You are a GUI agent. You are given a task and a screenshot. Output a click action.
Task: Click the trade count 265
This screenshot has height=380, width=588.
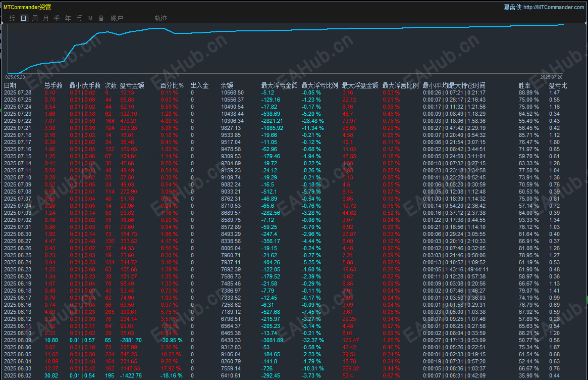click(x=110, y=312)
